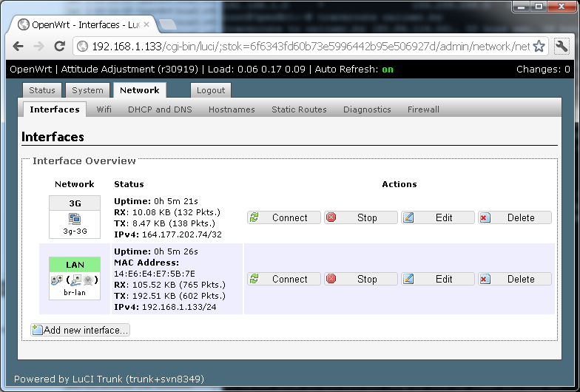The image size is (580, 392).
Task: Click the IPv4 164.177.202.74/32 text
Action: 168,234
